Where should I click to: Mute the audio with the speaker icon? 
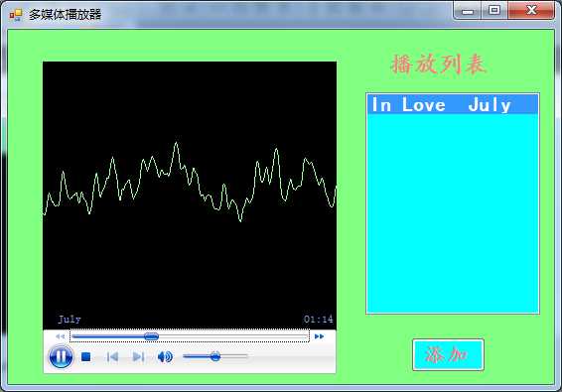(x=165, y=357)
